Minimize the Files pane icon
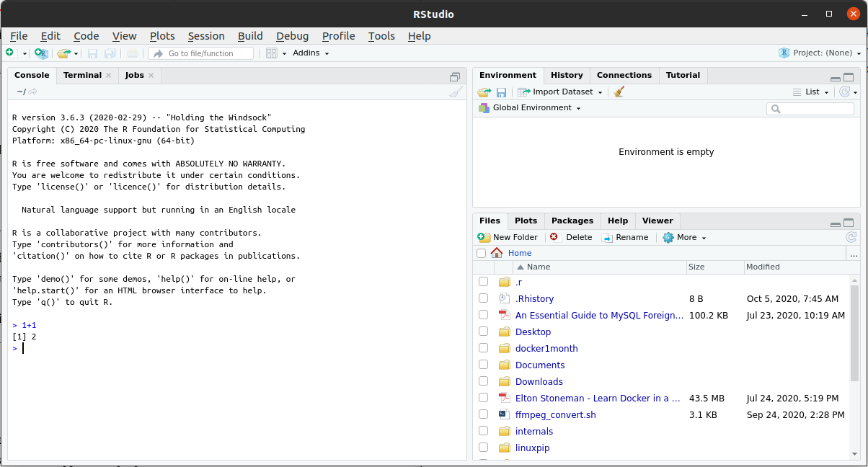868x467 pixels. click(x=835, y=223)
